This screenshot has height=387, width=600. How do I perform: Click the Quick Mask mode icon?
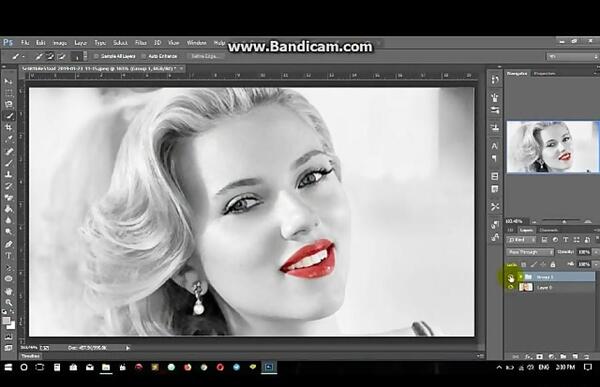(x=8, y=337)
